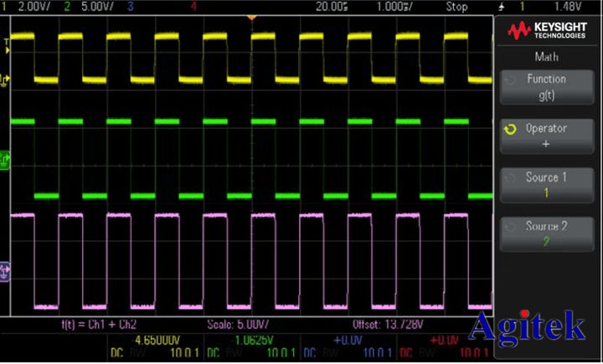Click the blue +0.0V channel 3 offset
The image size is (603, 364).
coord(348,341)
